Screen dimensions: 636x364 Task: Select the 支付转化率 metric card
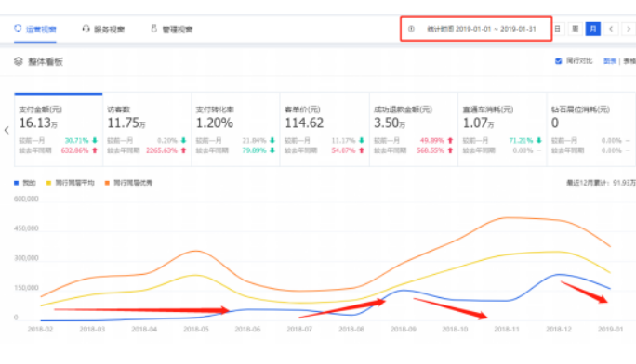click(x=235, y=130)
